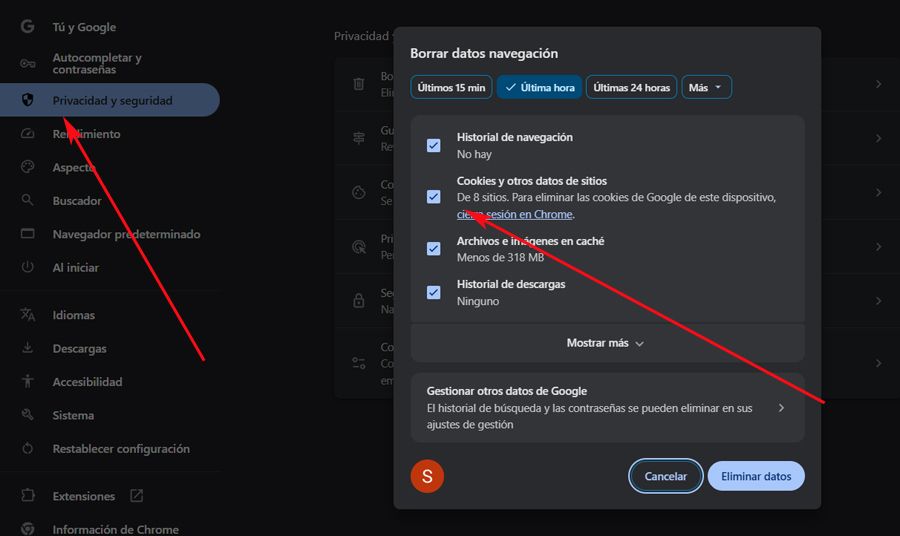
Task: Click the Menos de 318 MB text
Action: (500, 257)
